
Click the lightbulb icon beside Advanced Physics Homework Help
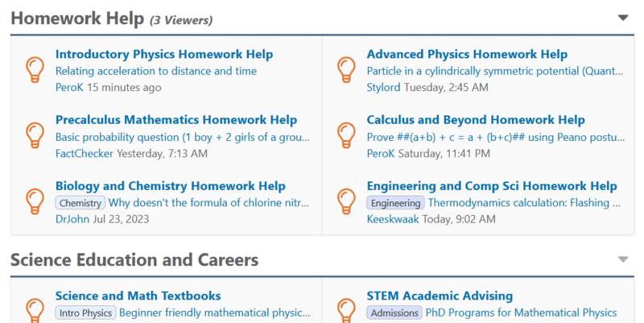pos(346,70)
